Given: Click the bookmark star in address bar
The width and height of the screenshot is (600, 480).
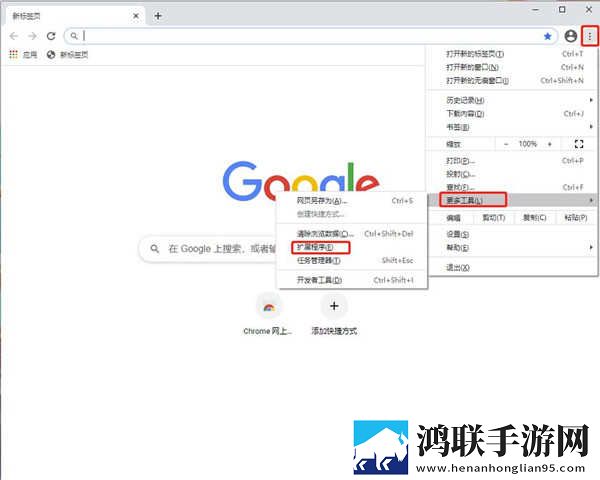Looking at the screenshot, I should 548,36.
